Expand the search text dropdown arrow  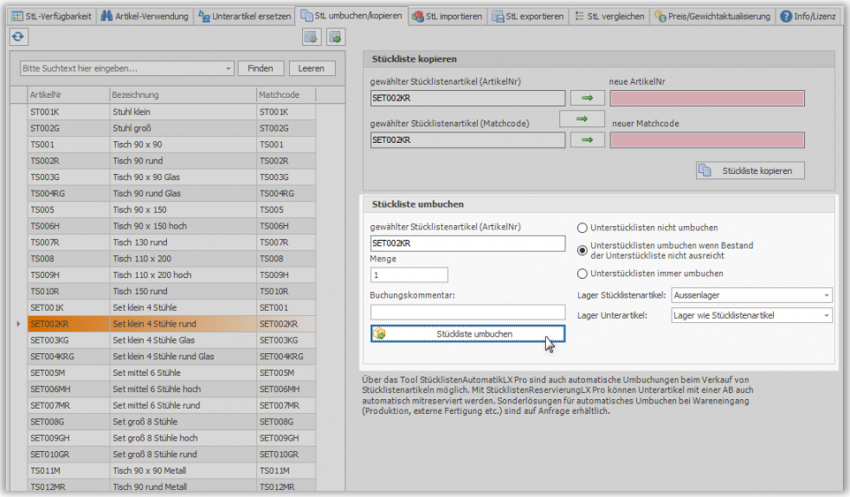228,68
